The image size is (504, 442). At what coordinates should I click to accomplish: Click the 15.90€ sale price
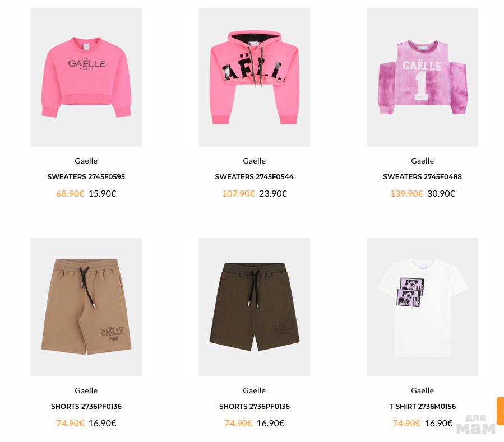point(102,193)
